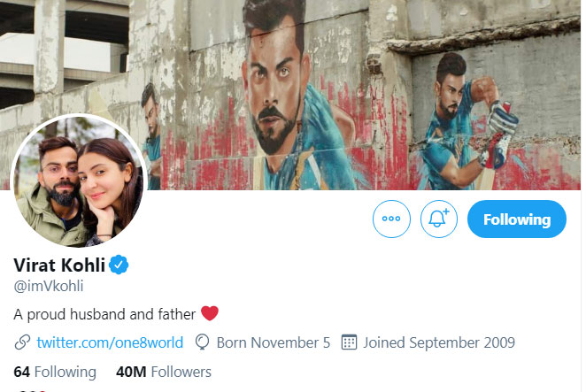This screenshot has height=392, width=586.
Task: Click the batsman mural in header banner
Action: click(467, 121)
